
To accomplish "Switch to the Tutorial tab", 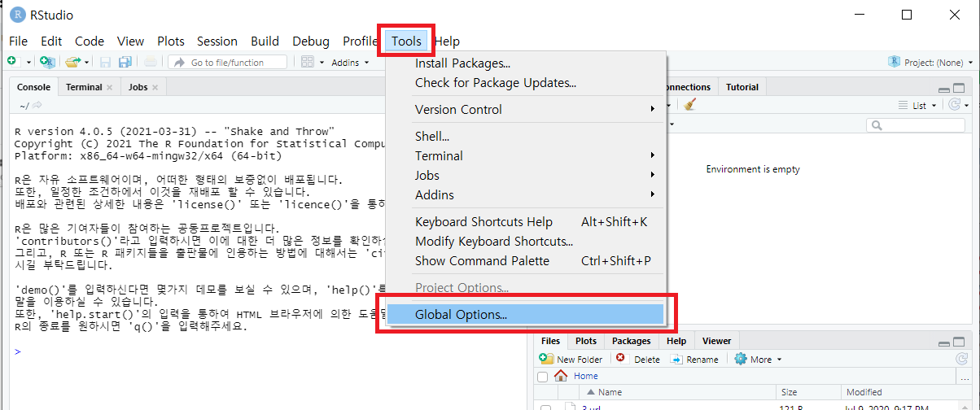I will pyautogui.click(x=742, y=87).
